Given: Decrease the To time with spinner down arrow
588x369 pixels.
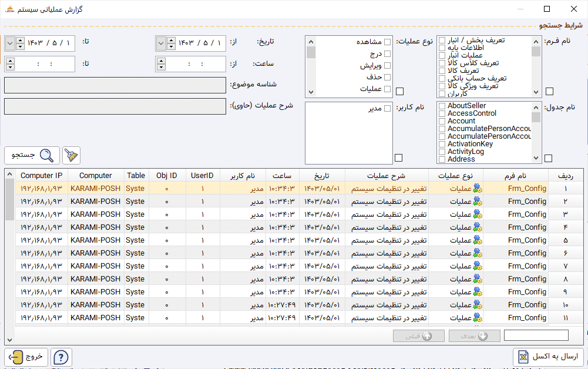Looking at the screenshot, I should point(11,68).
